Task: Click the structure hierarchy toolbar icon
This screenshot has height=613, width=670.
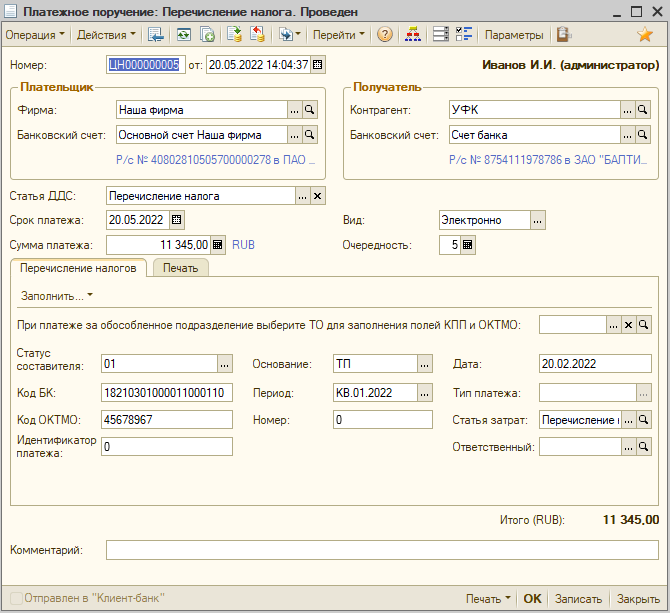Action: click(411, 35)
